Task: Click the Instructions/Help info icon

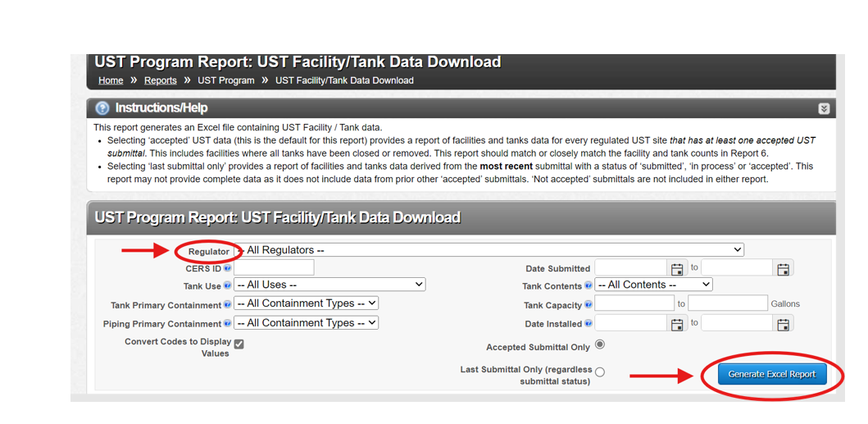Action: [102, 108]
